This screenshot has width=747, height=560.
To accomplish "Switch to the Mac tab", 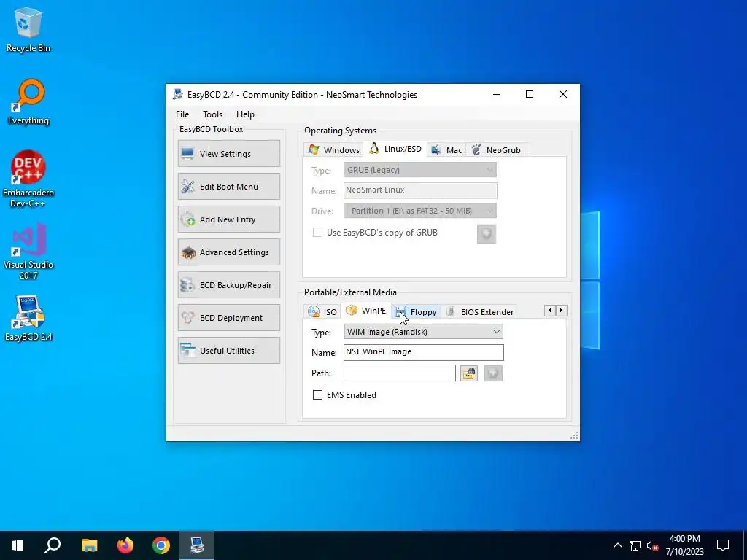I will coord(446,149).
